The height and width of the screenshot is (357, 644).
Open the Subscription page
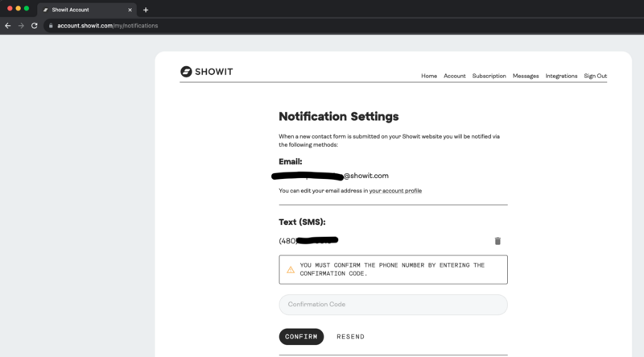point(489,76)
